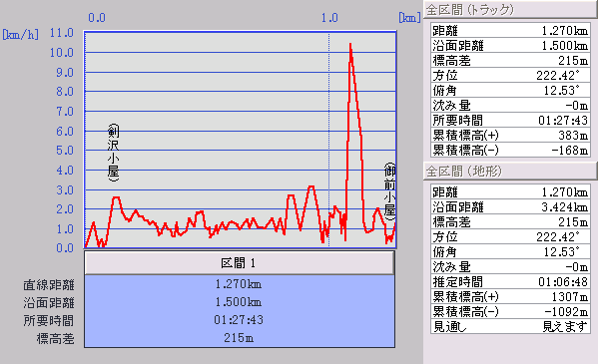Click the 区間 1 header button
This screenshot has height=364, width=598.
240,262
